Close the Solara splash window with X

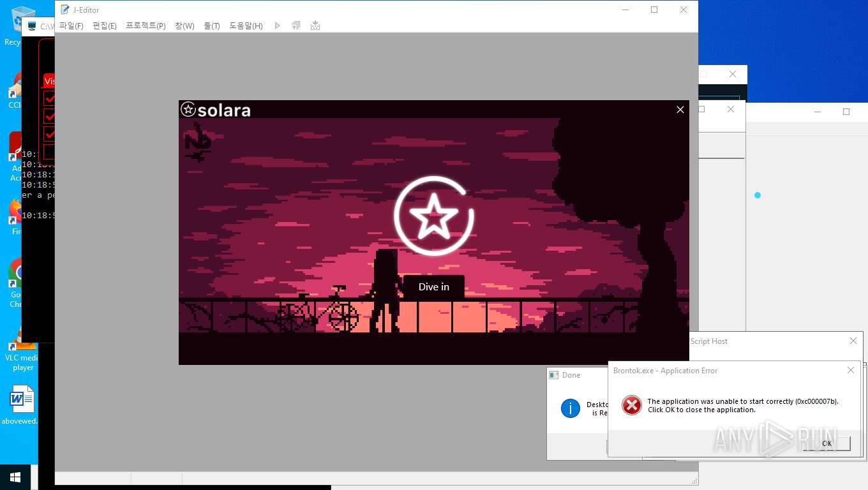click(680, 110)
